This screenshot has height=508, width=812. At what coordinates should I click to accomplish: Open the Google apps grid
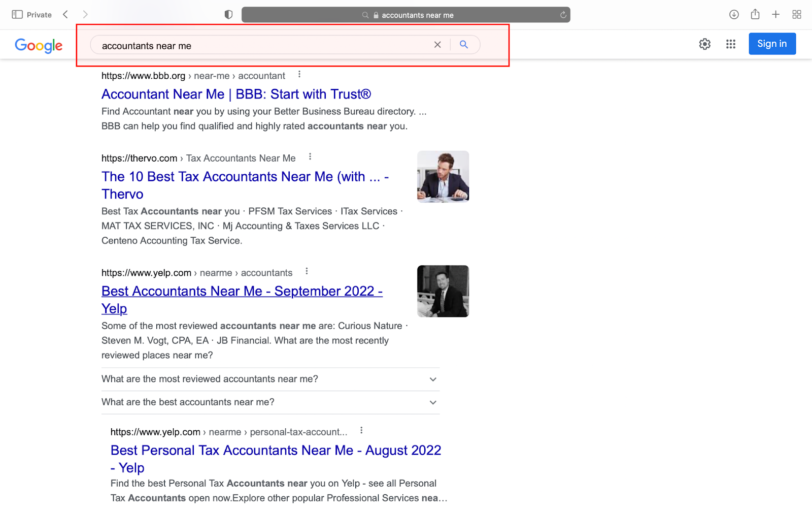point(731,44)
